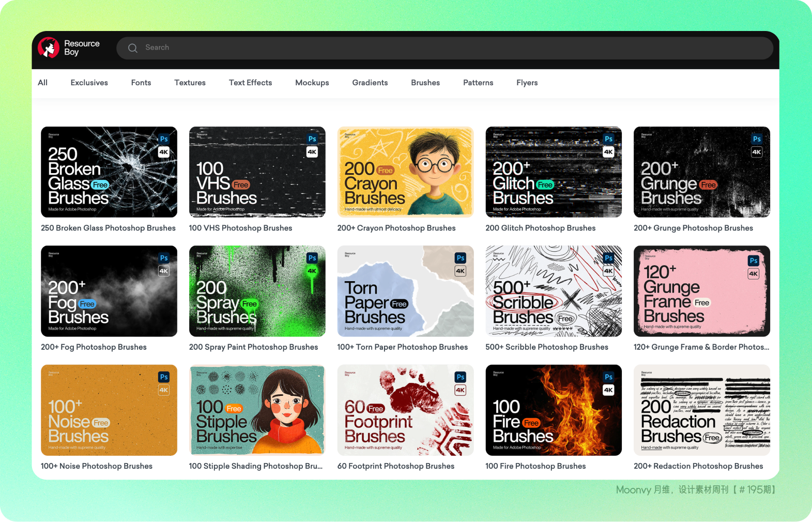Image resolution: width=812 pixels, height=522 pixels.
Task: Switch to the Brushes category tab
Action: tap(425, 83)
